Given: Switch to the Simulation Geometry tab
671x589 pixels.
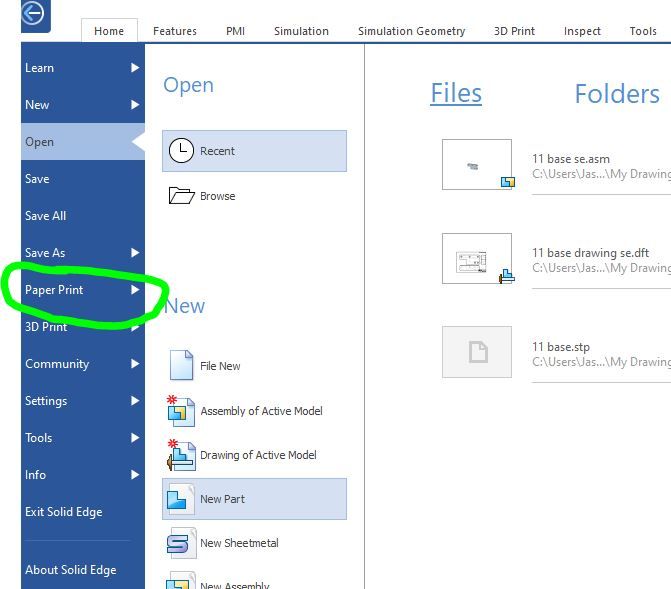Looking at the screenshot, I should 411,31.
